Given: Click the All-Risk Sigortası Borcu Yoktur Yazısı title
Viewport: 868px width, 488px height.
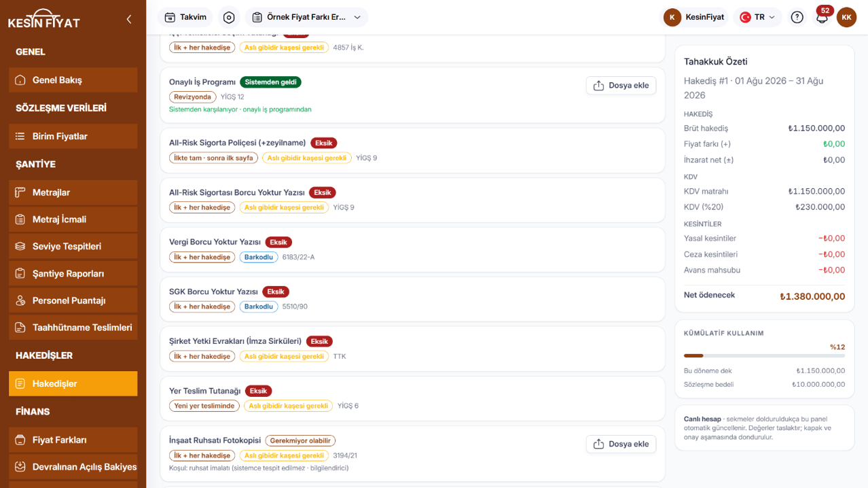Looking at the screenshot, I should pos(237,192).
